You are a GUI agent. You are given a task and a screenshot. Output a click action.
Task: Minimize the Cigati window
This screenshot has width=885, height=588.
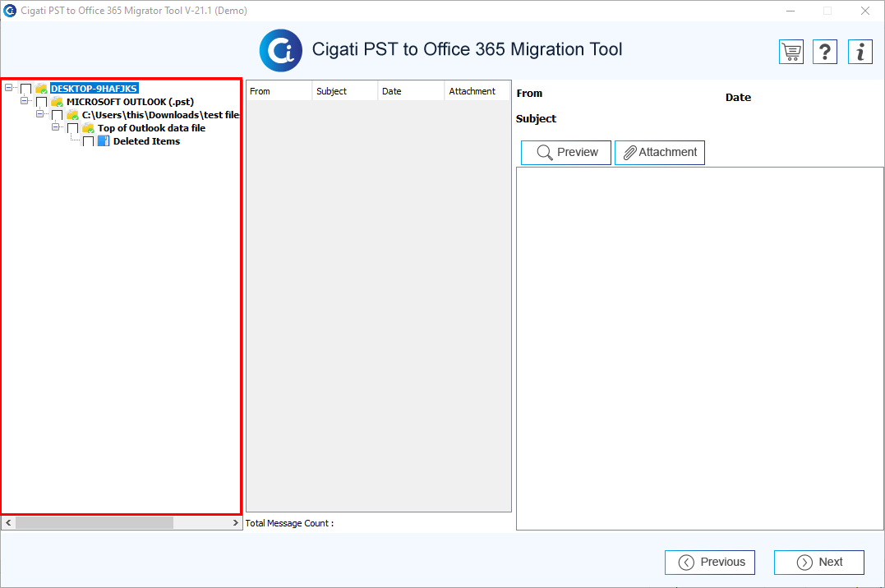point(791,11)
